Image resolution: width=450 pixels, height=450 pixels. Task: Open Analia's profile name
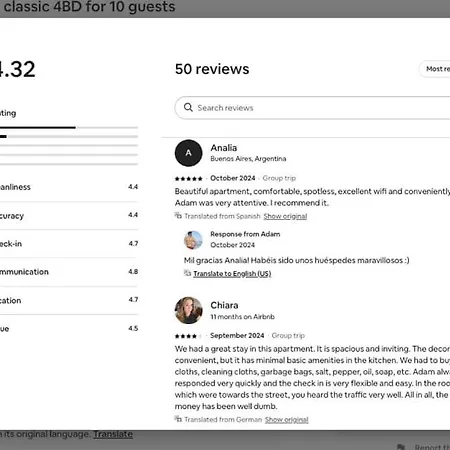pyautogui.click(x=224, y=148)
